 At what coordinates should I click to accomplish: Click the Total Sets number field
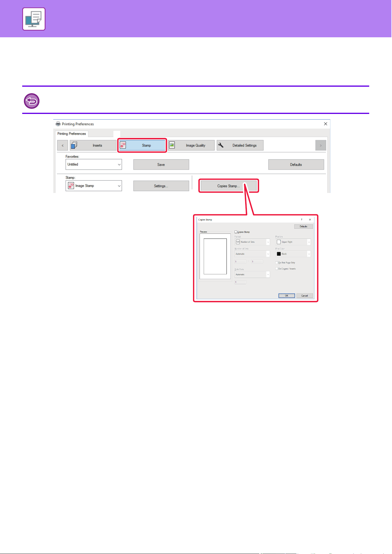pyautogui.click(x=240, y=282)
